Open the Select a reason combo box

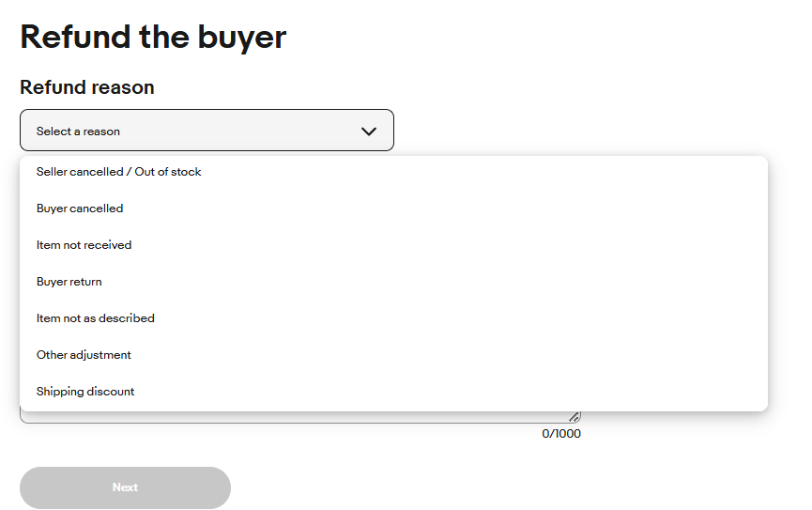(207, 131)
